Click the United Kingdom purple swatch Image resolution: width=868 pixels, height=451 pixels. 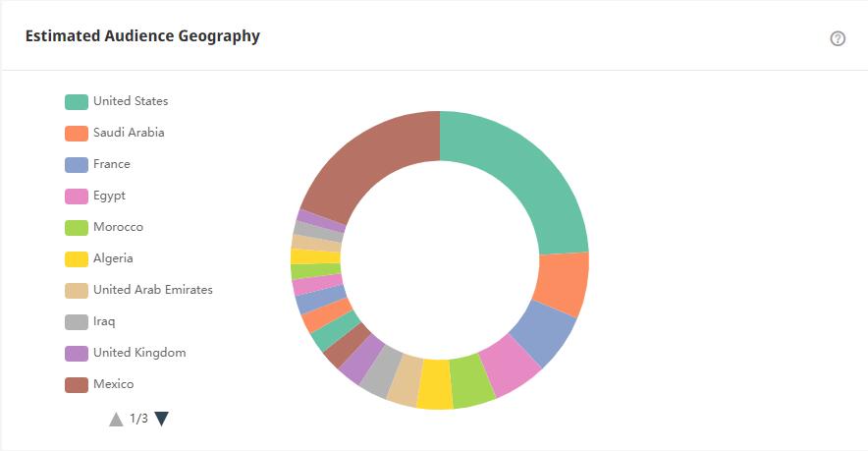tap(77, 354)
